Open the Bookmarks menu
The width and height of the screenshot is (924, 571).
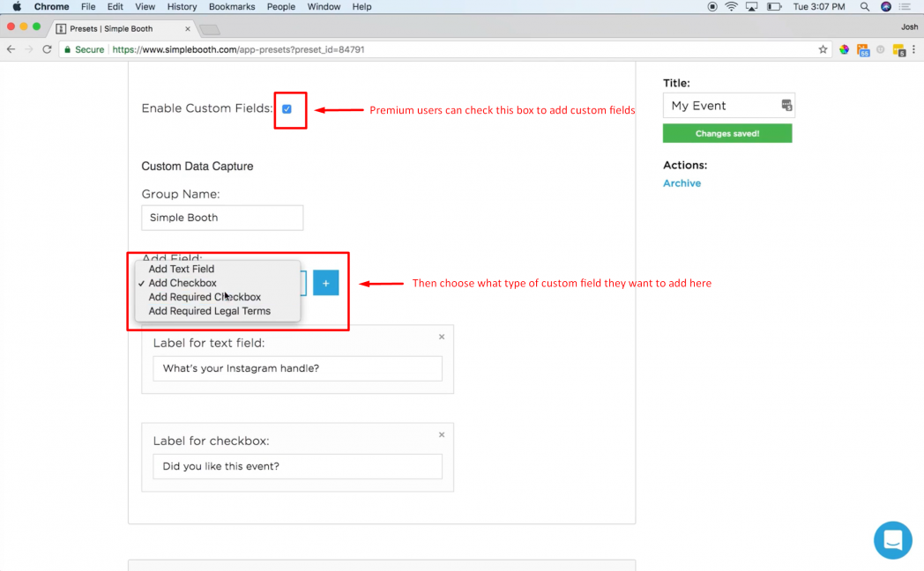(x=231, y=6)
